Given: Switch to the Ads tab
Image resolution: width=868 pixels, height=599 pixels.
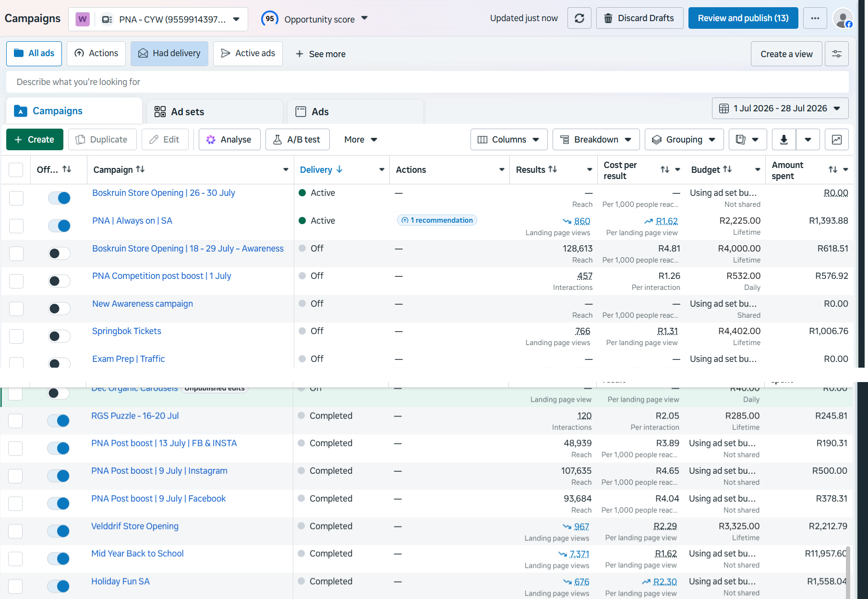Looking at the screenshot, I should click(x=355, y=112).
